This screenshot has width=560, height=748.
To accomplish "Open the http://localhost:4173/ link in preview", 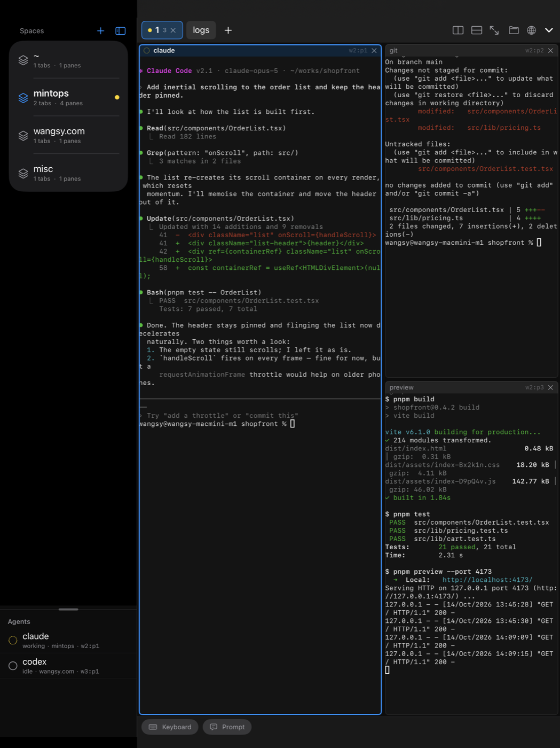I will 487,580.
